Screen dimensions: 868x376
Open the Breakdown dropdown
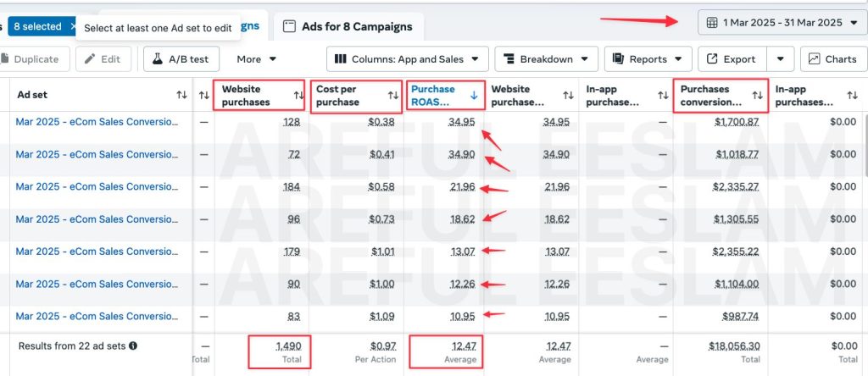546,59
